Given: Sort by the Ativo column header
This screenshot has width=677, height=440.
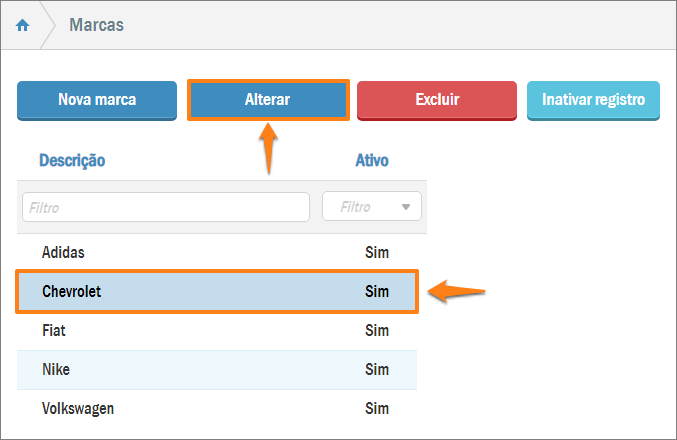Looking at the screenshot, I should (372, 160).
